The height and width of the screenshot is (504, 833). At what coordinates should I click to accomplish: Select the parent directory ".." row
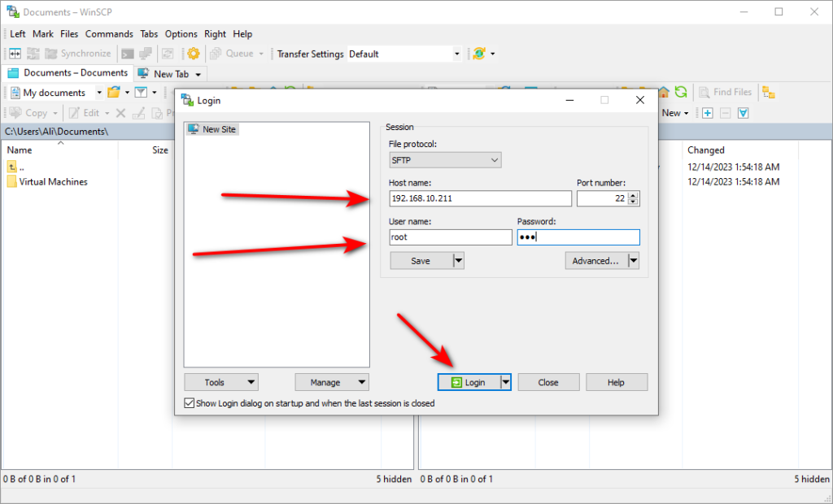tap(16, 167)
